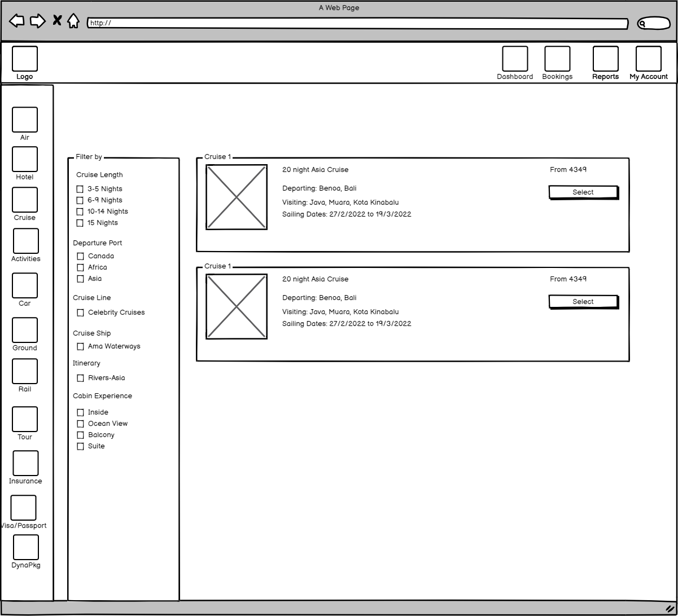Click the DynaPkg sidebar icon
This screenshot has height=616, width=678.
[x=26, y=547]
